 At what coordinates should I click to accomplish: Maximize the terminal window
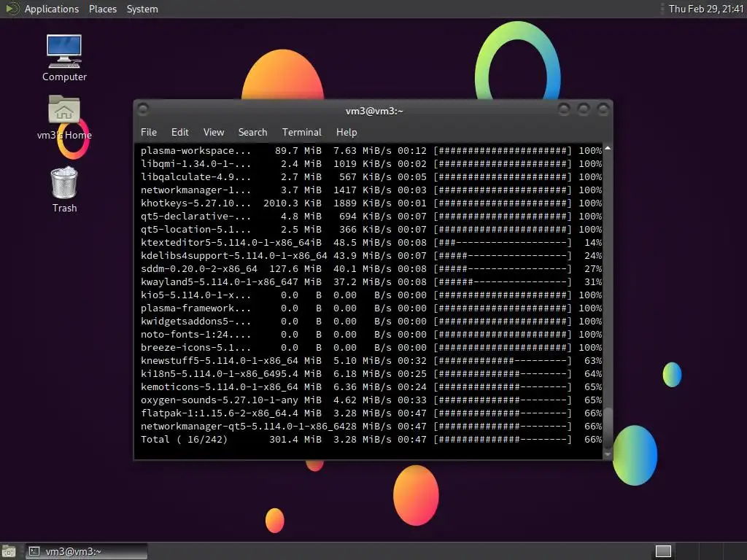point(584,109)
